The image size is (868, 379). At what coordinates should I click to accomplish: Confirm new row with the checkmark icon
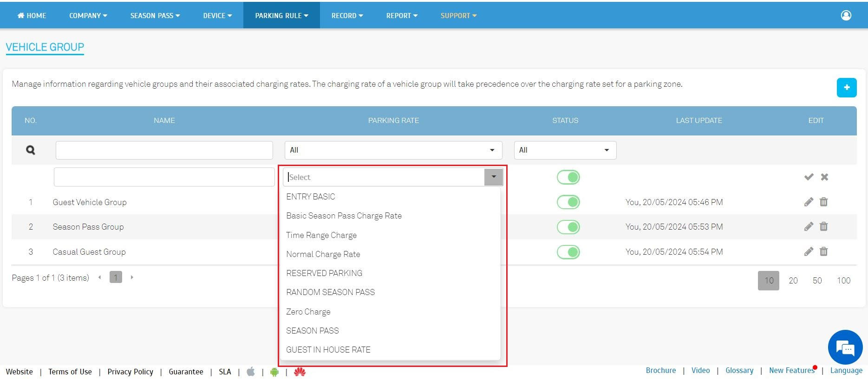pyautogui.click(x=809, y=177)
